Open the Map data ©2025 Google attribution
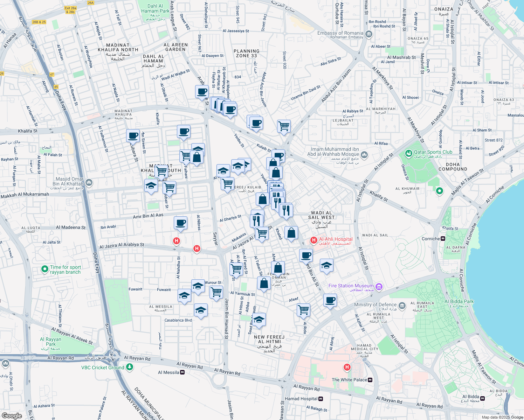This screenshot has width=524, height=420. click(x=502, y=417)
